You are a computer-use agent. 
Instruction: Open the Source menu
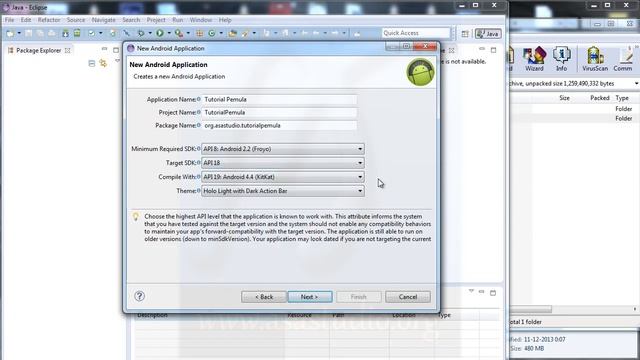click(76, 20)
